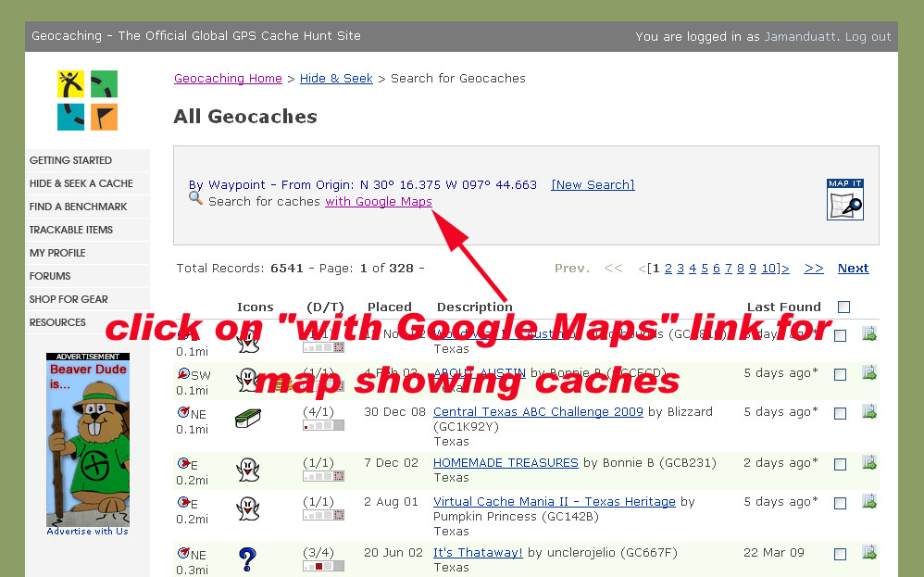Jump to page 10 of results
Image resolution: width=924 pixels, height=577 pixels.
(768, 269)
